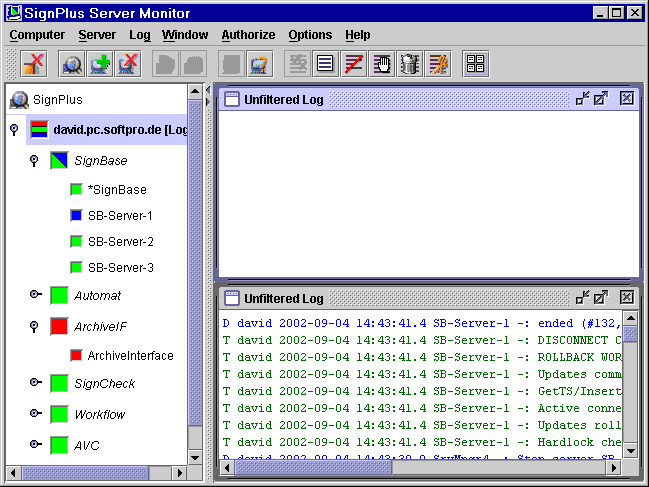Viewport: 649px width, 487px height.
Task: Click the processor chip toolbar icon
Action: coord(410,65)
